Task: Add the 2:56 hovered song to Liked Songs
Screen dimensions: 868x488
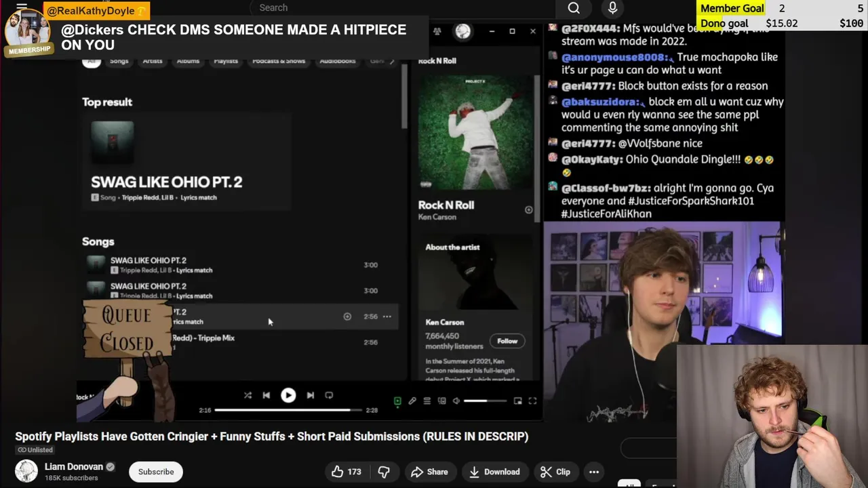Action: click(347, 317)
